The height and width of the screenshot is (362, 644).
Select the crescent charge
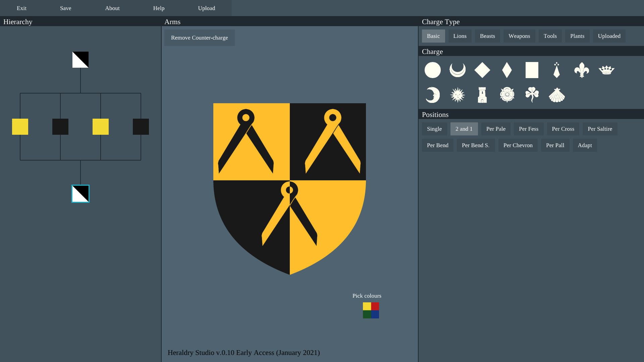coord(457,70)
